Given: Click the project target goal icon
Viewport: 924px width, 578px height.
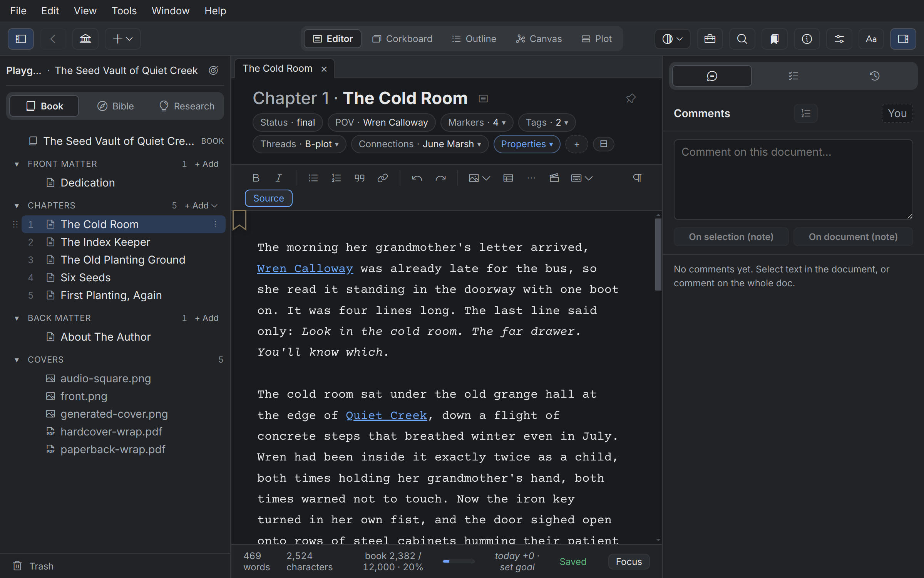Looking at the screenshot, I should pyautogui.click(x=214, y=71).
